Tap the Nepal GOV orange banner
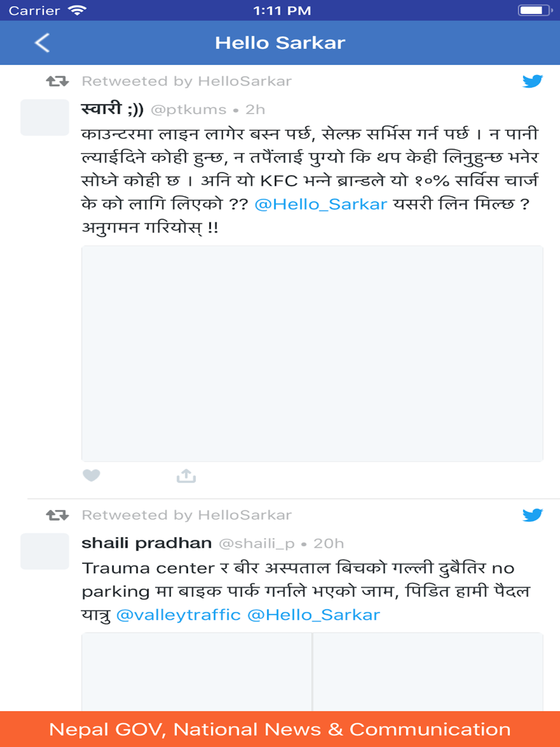 [280, 729]
